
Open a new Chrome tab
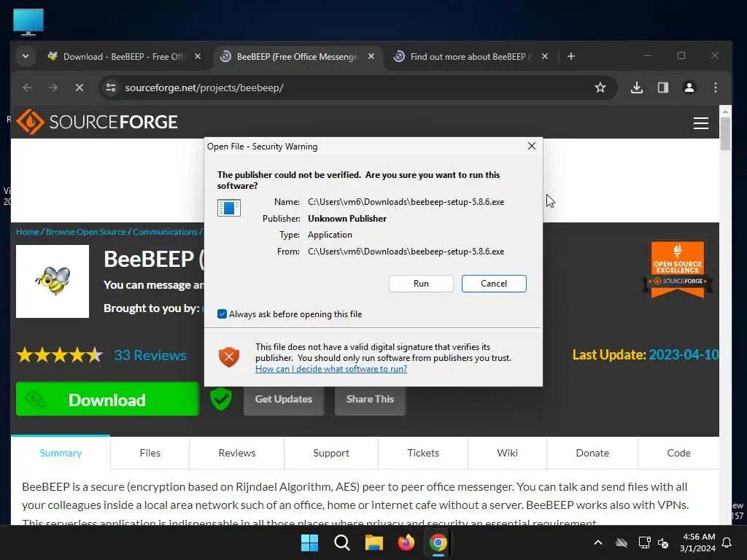[570, 56]
